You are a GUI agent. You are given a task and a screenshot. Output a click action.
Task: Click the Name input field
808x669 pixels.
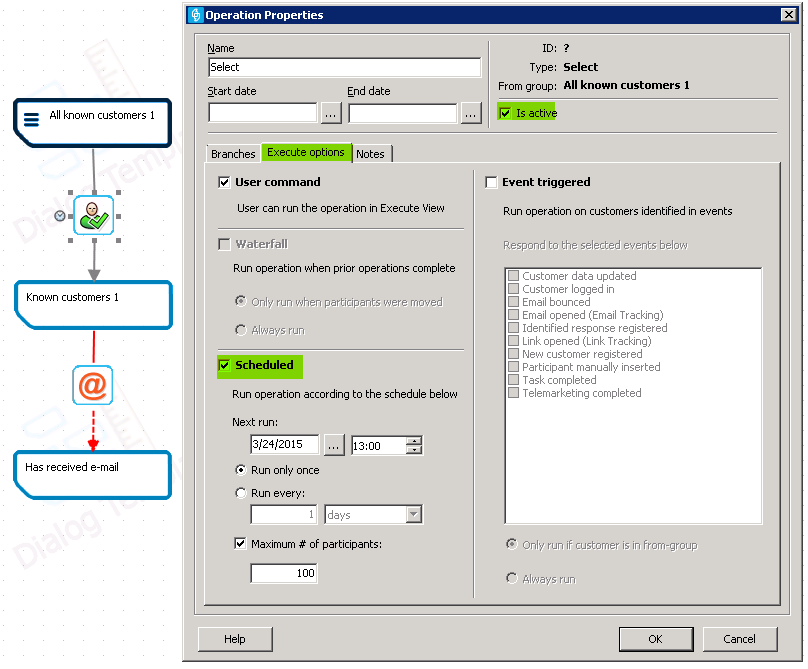click(344, 67)
